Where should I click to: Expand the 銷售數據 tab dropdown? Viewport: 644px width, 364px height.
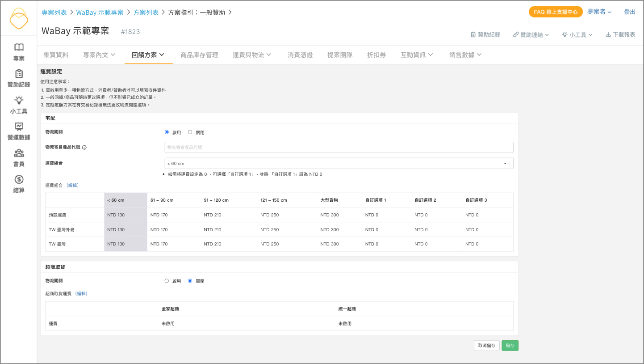(466, 55)
